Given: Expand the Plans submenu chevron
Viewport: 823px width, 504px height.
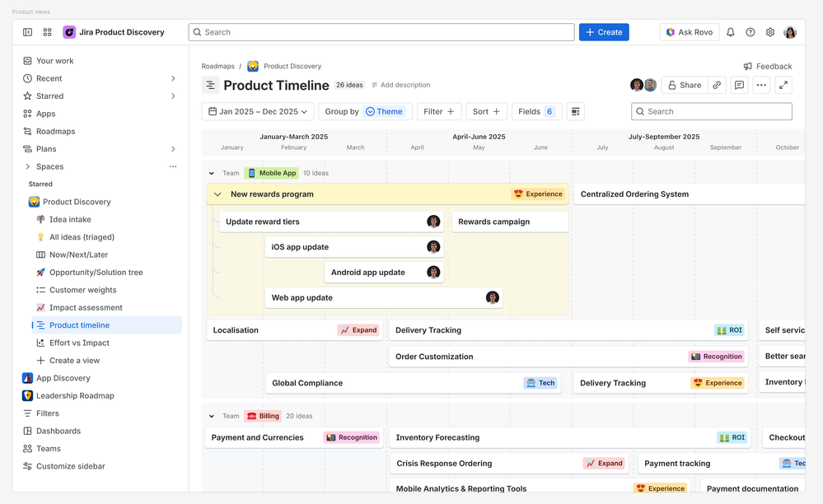Looking at the screenshot, I should [173, 149].
